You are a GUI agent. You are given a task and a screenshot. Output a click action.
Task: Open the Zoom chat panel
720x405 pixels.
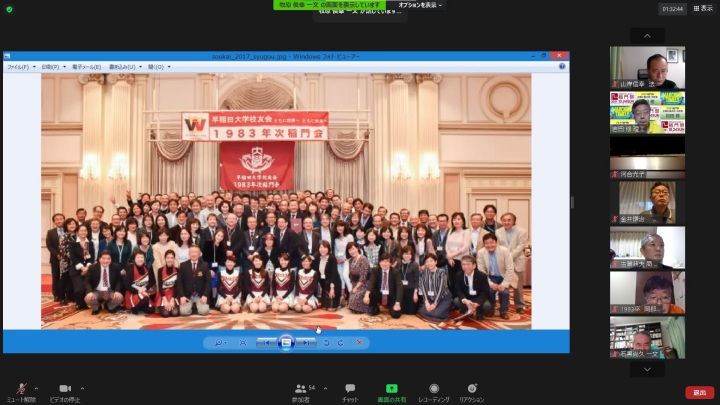pos(350,393)
